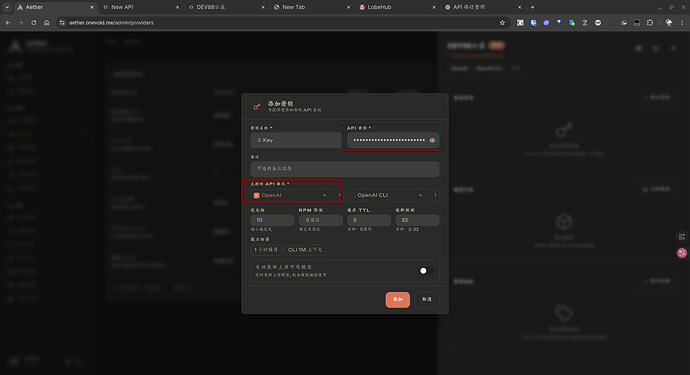Show the hidden API key with eye icon
This screenshot has width=690, height=375.
click(432, 140)
